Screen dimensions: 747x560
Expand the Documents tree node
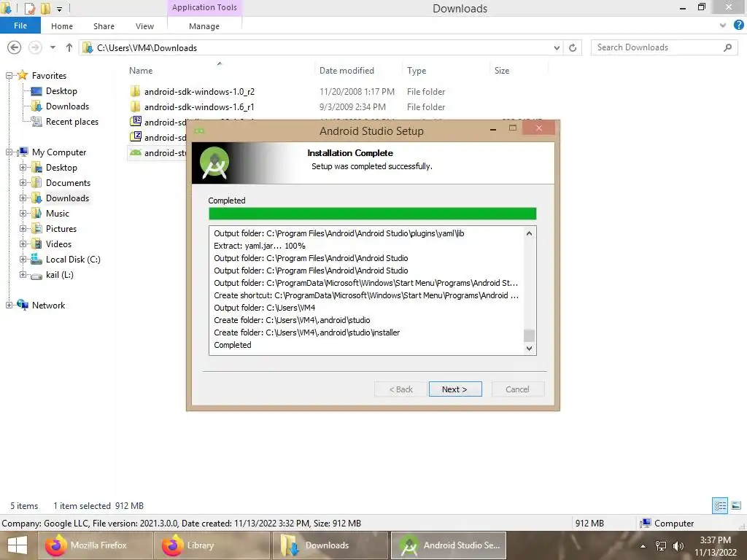23,183
